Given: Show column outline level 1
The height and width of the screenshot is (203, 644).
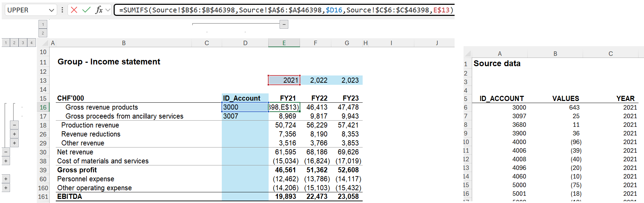Looking at the screenshot, I should click(x=43, y=24).
